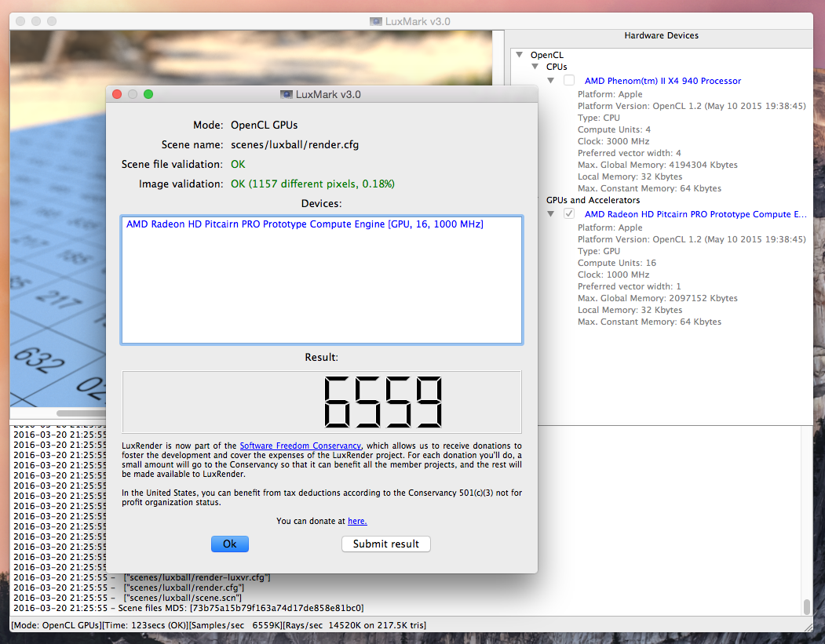Screen dimensions: 825x644
Task: Click the log panel vertical scrollbar
Action: [x=806, y=607]
